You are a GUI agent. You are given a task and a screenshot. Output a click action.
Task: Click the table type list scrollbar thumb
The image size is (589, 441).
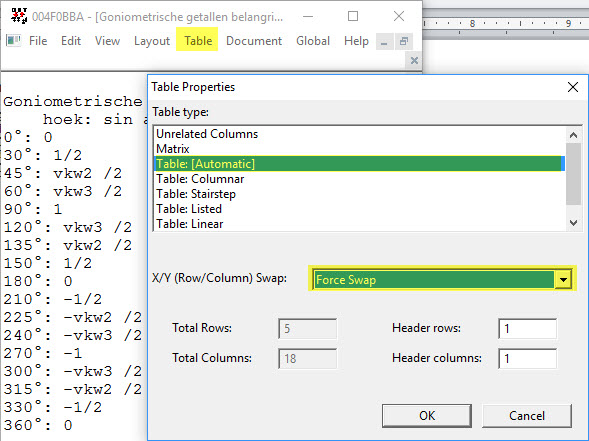point(573,174)
